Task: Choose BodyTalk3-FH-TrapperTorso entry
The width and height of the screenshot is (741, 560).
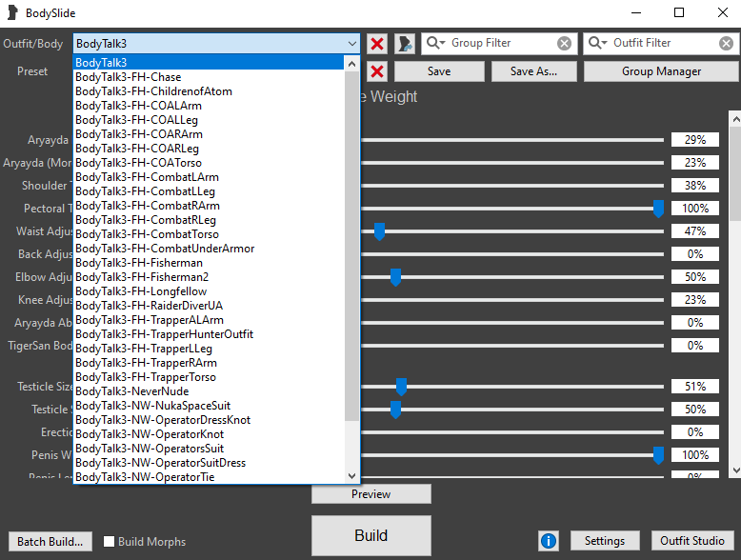Action: click(x=209, y=377)
